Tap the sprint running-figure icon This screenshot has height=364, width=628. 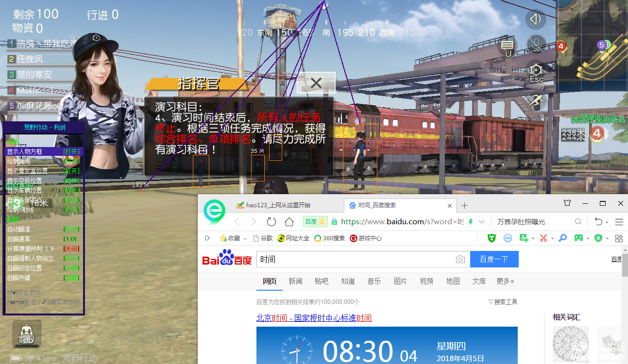(x=536, y=101)
